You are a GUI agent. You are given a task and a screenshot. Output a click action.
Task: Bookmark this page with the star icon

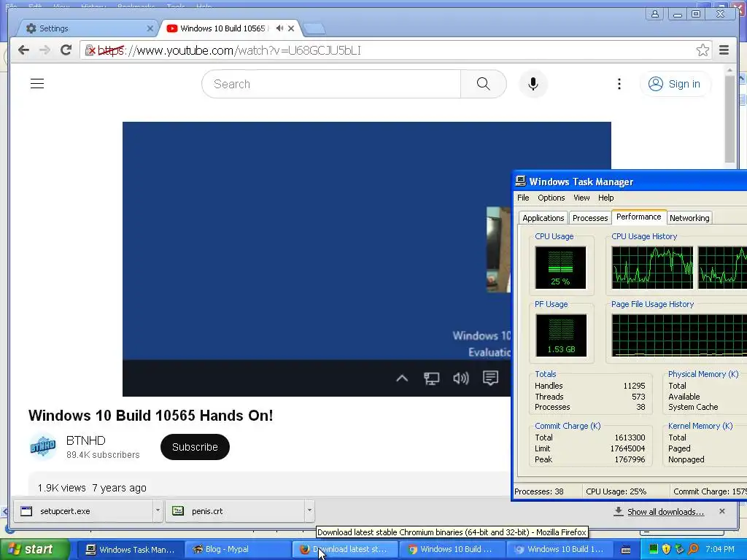[x=703, y=50]
